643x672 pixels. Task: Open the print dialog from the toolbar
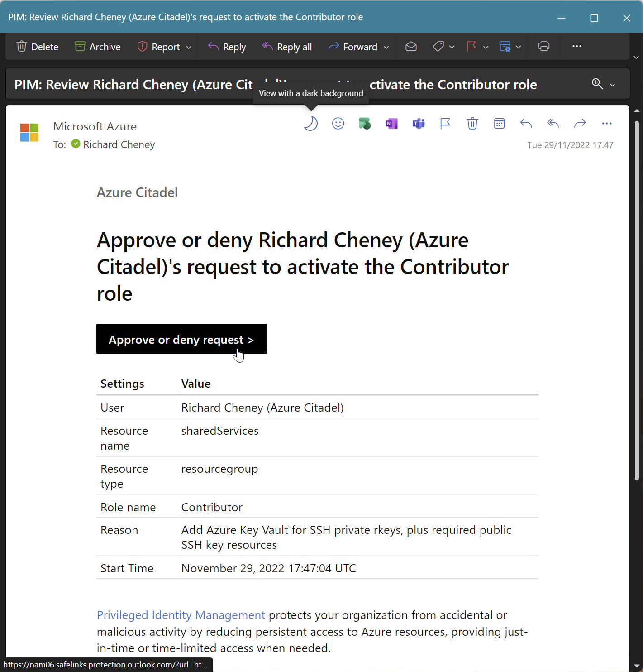543,46
